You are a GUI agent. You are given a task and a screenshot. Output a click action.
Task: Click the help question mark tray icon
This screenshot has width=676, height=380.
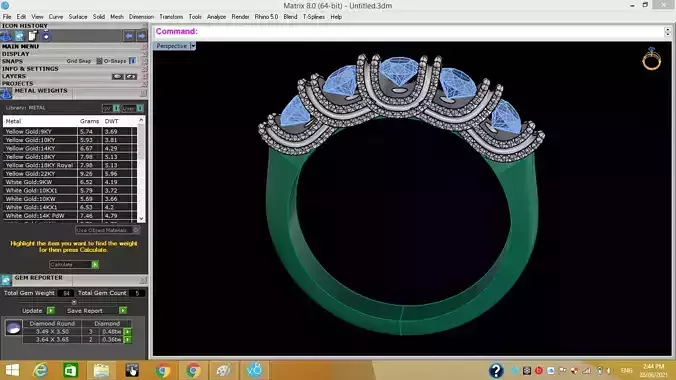496,371
